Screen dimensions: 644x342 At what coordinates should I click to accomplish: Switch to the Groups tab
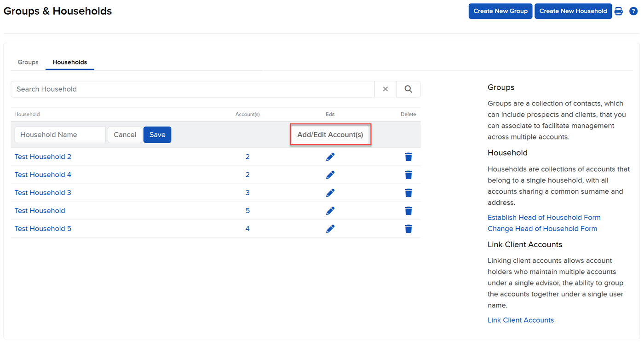point(28,62)
